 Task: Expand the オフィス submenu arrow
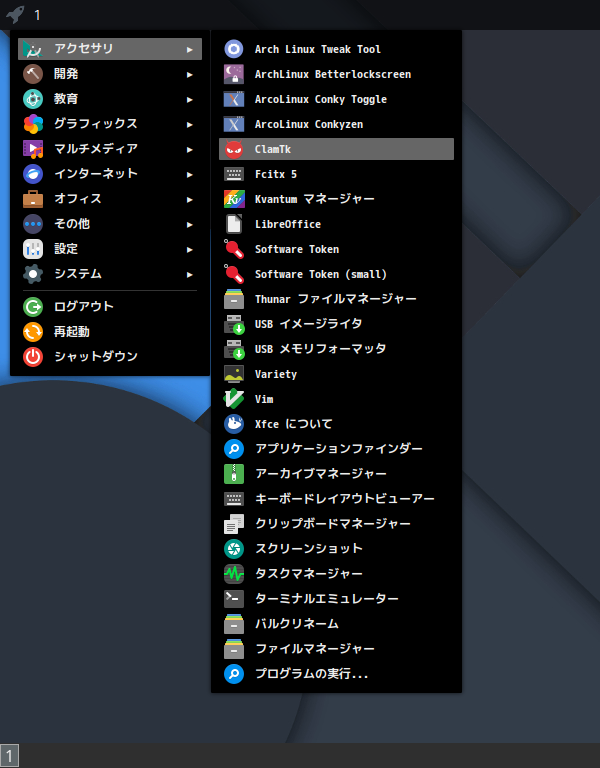[x=190, y=199]
